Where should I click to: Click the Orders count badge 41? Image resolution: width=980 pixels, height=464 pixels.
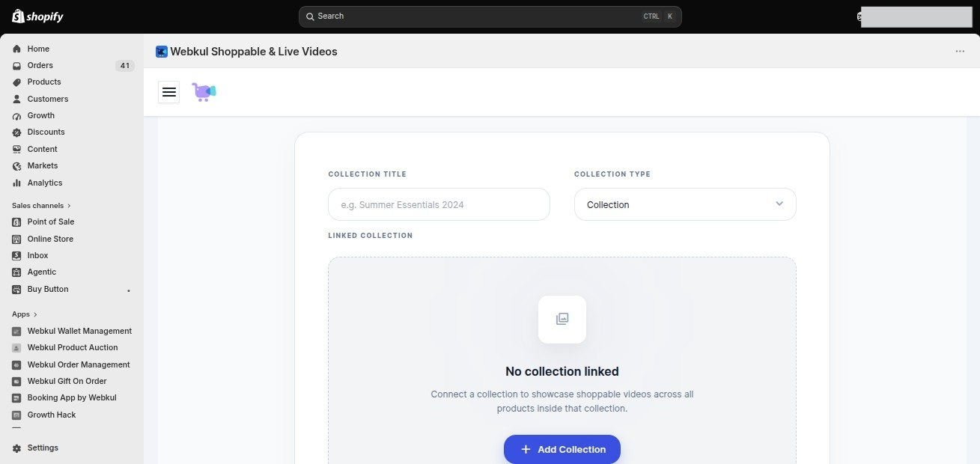(x=124, y=66)
